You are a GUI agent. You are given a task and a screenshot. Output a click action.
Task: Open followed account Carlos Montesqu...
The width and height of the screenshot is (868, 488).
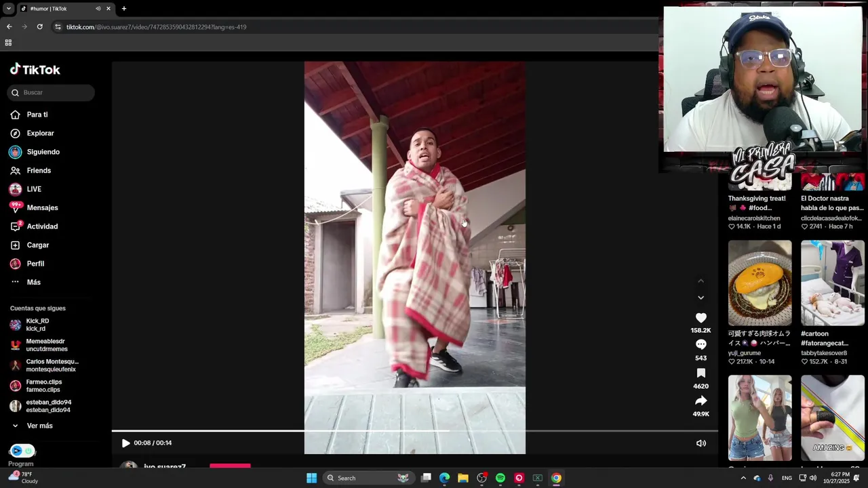click(44, 365)
